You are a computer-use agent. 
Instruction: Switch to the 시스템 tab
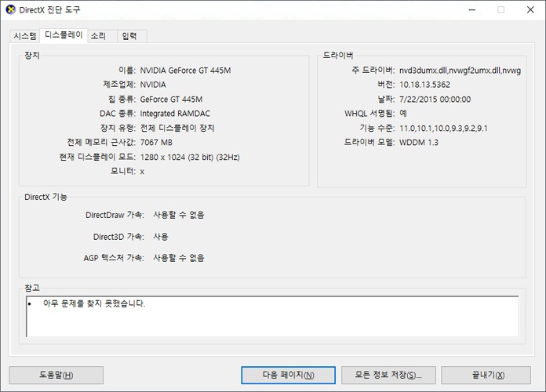(25, 36)
